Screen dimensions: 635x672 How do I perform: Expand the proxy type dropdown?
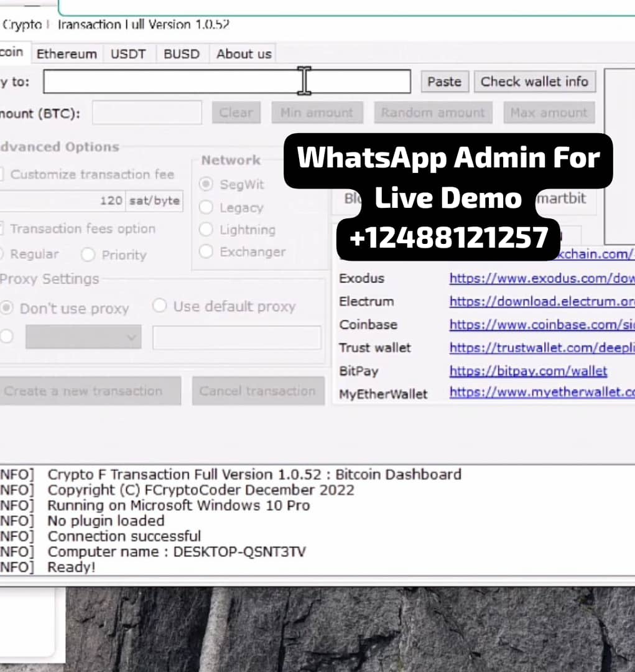tap(83, 337)
